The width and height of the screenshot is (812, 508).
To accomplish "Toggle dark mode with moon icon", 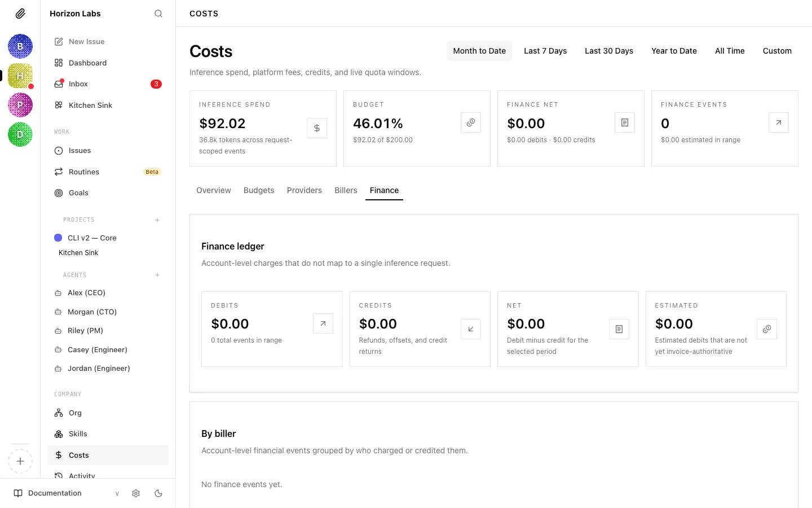I will pyautogui.click(x=158, y=493).
